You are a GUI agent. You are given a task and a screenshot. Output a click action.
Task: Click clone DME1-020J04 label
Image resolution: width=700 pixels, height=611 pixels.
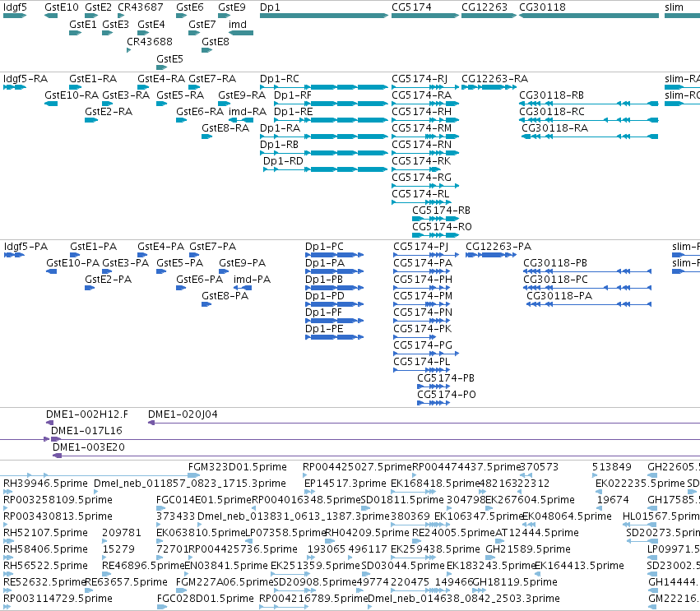(183, 414)
